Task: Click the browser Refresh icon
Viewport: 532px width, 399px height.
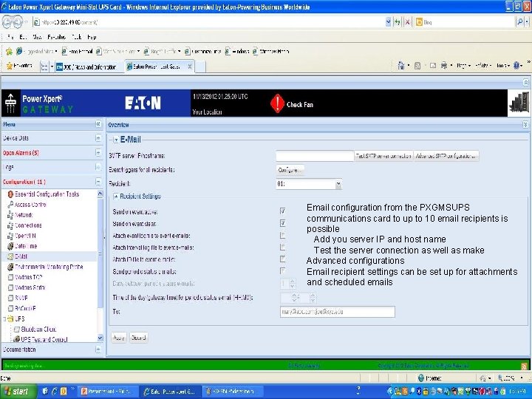Action: pyautogui.click(x=397, y=22)
